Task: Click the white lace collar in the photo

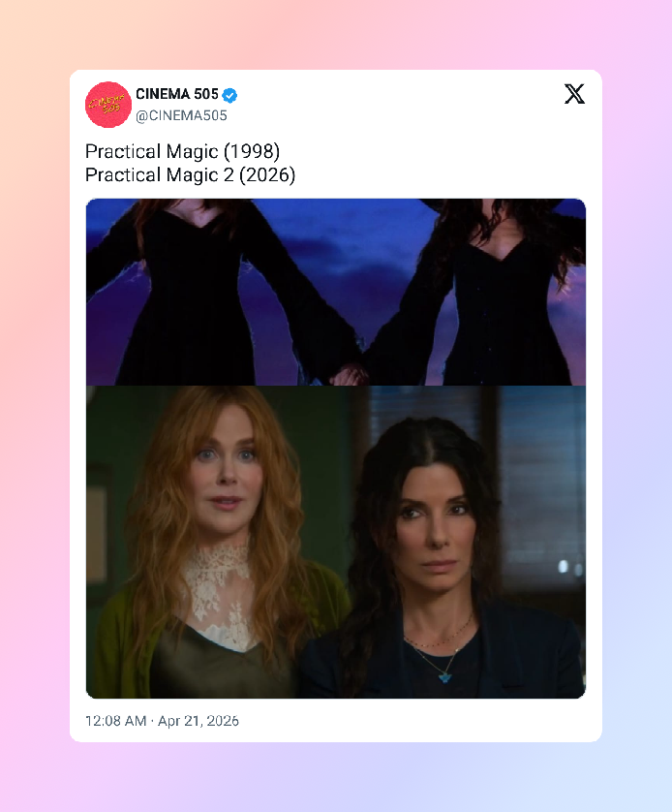Action: (218, 588)
